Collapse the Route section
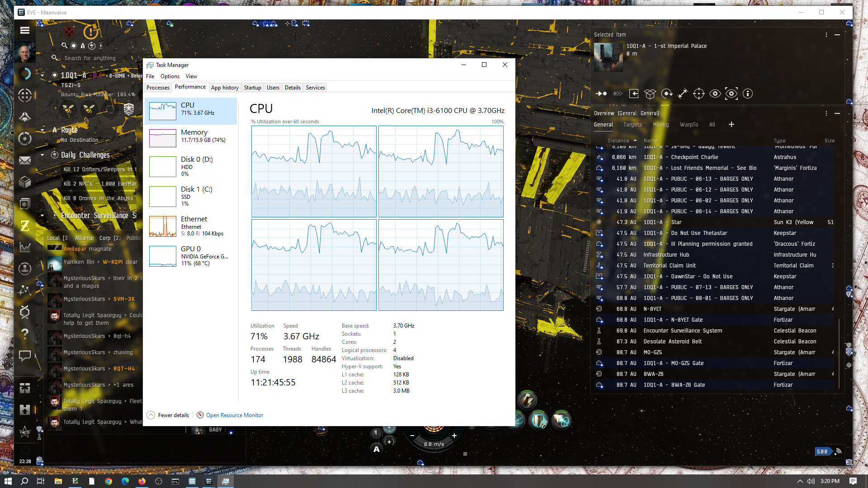 tap(42, 130)
